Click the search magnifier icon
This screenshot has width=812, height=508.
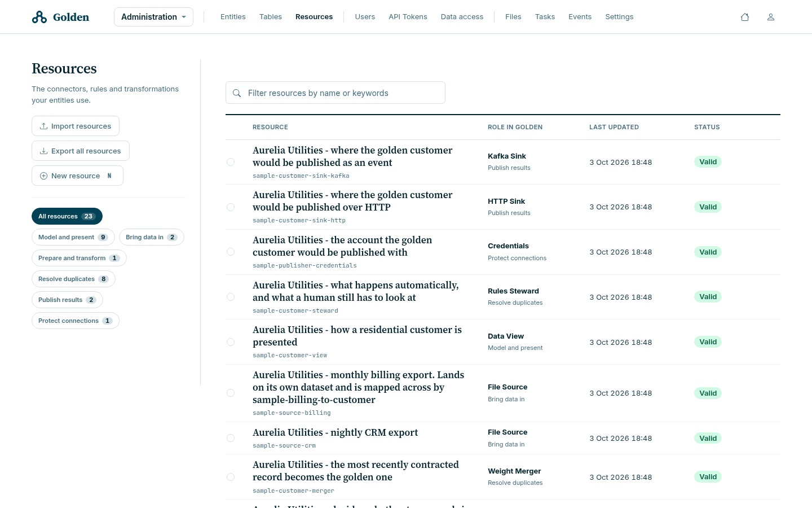[x=237, y=93]
